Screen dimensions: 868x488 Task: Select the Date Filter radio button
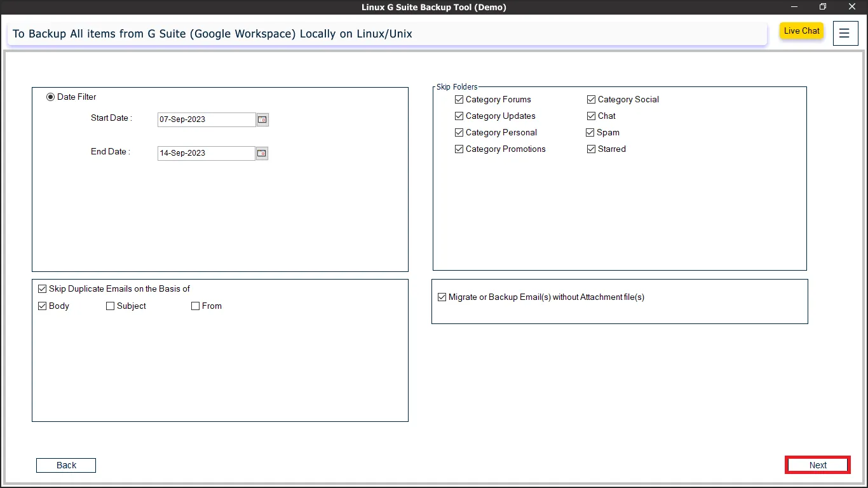click(51, 97)
